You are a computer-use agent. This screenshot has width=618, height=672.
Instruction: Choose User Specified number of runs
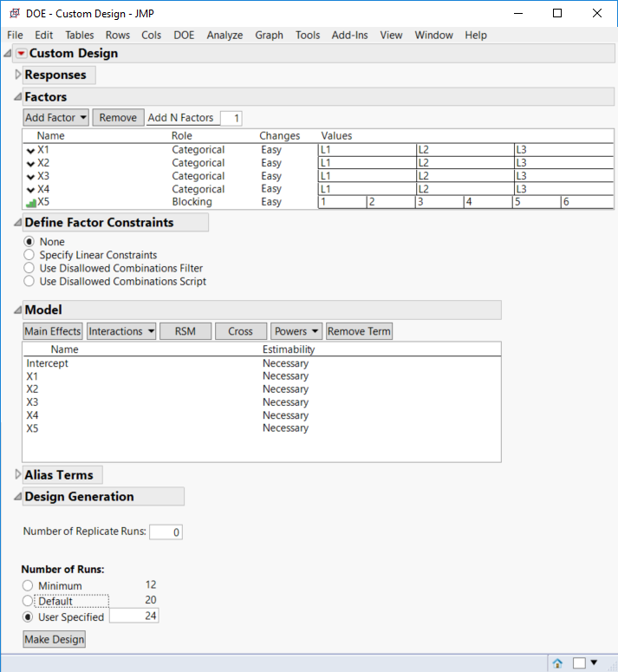pos(28,617)
